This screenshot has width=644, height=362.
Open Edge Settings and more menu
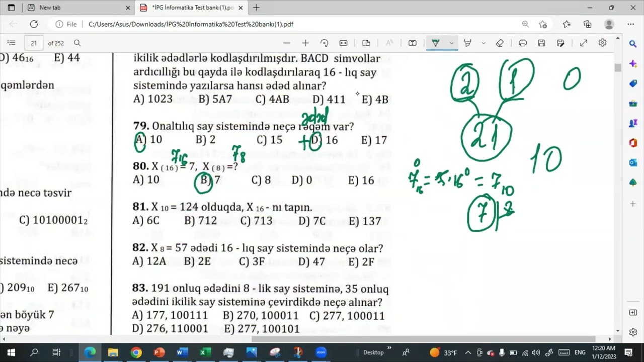pos(631,24)
